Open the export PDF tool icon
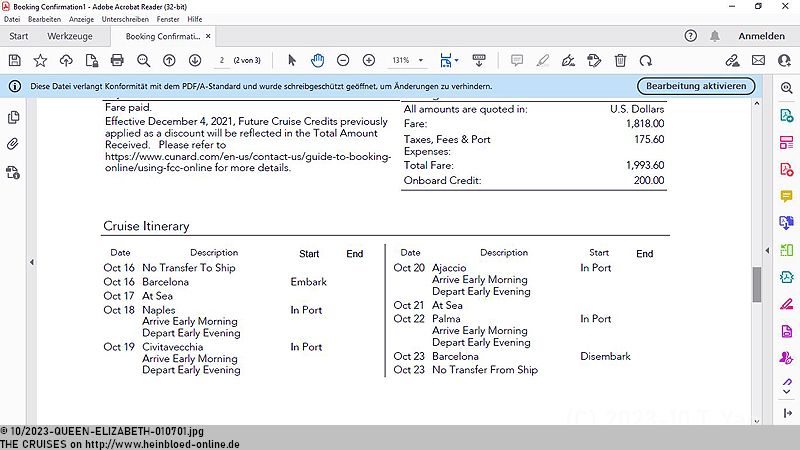The width and height of the screenshot is (800, 450). (786, 116)
